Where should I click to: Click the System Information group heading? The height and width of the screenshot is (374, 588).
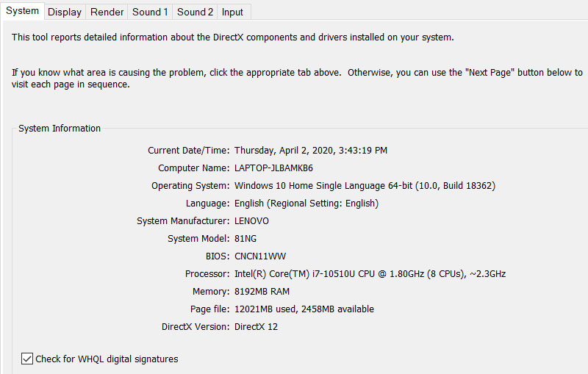[60, 129]
